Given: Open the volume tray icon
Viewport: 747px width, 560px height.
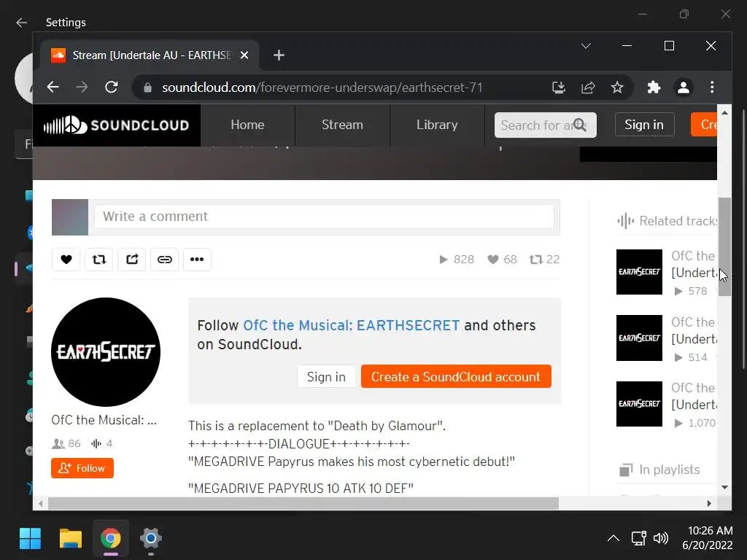Looking at the screenshot, I should click(661, 539).
